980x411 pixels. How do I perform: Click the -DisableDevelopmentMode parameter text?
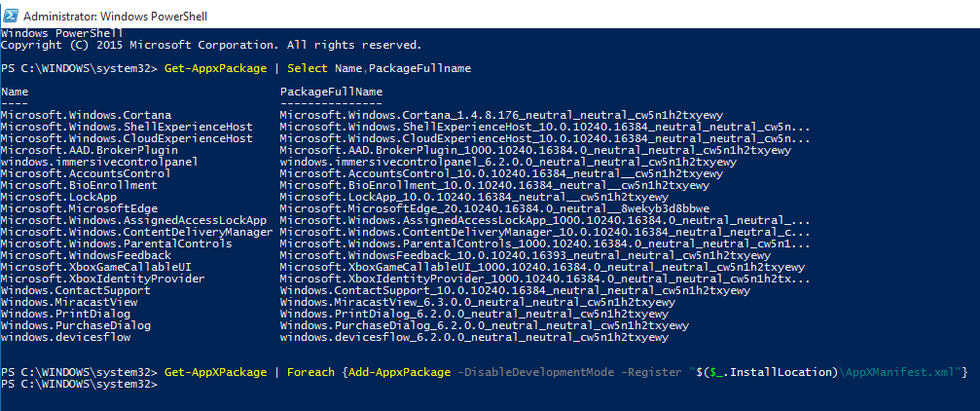(x=535, y=372)
